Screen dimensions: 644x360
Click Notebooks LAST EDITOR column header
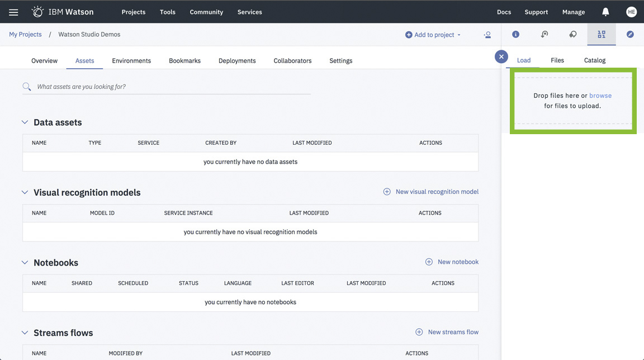click(x=298, y=283)
